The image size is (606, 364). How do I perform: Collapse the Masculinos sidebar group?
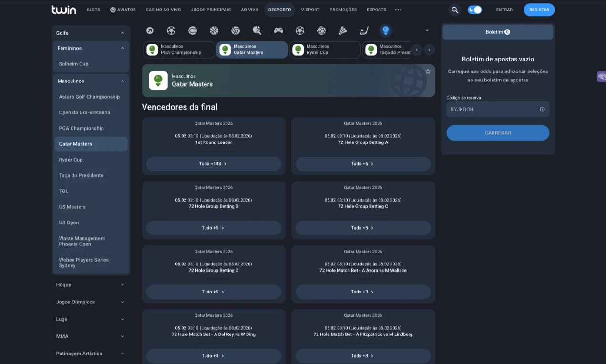[123, 81]
